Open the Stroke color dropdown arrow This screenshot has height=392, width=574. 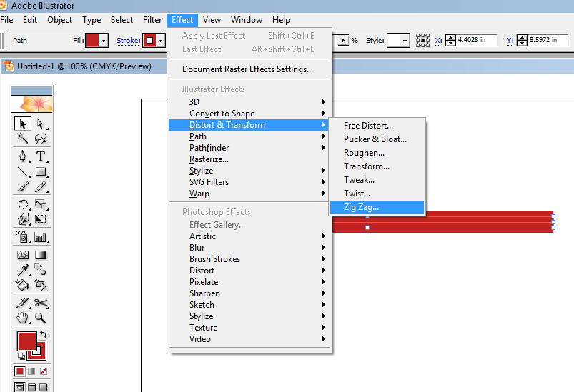click(160, 40)
